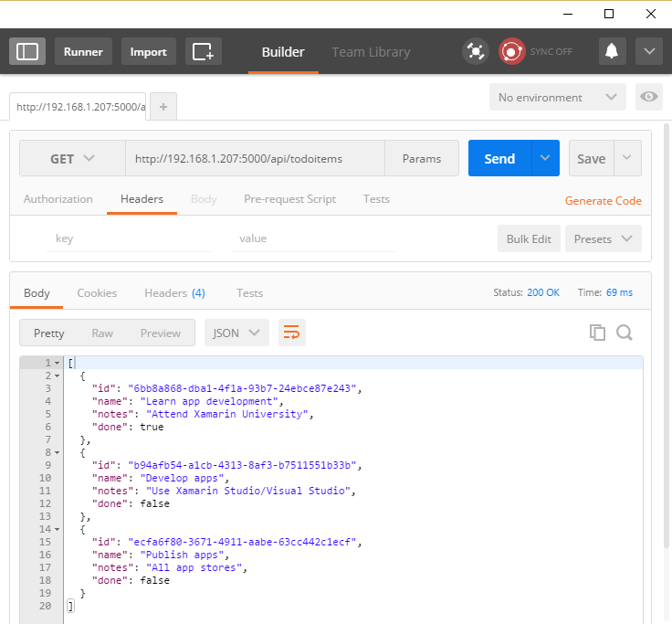Click the Generate Code link

pos(603,201)
